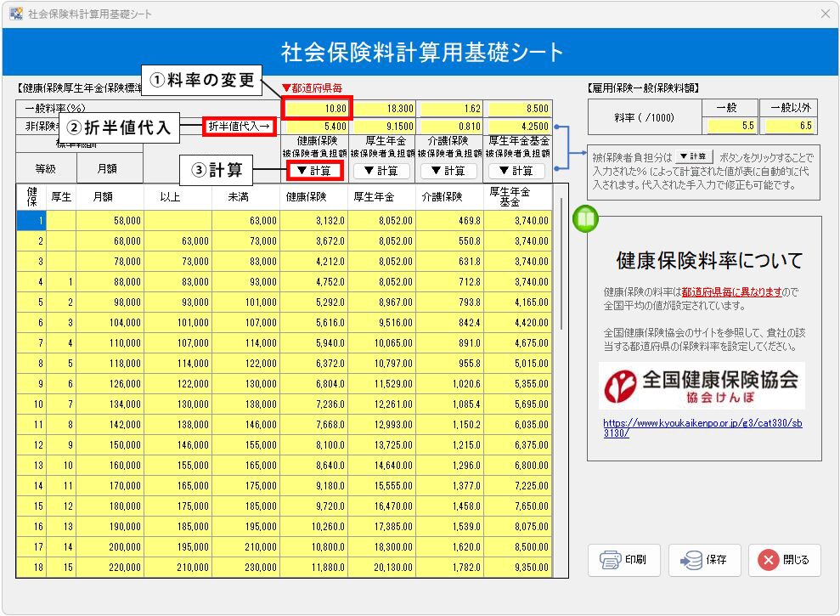Click ▼計算 under 介護保険 被保険者負担額
This screenshot has height=616, width=840.
(x=449, y=170)
